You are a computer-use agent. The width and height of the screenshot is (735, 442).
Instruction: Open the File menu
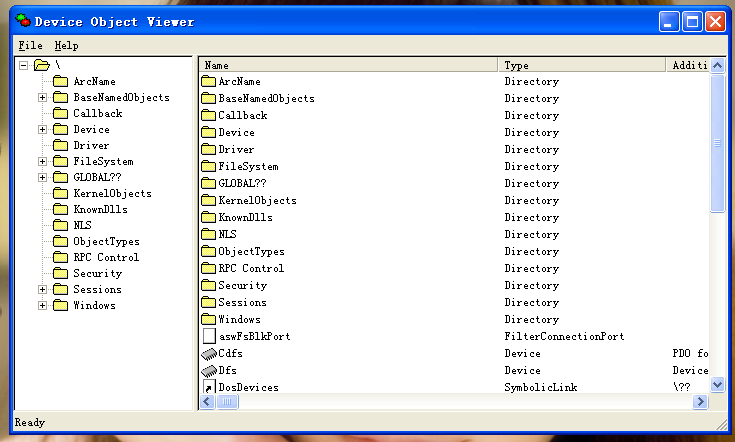[x=30, y=45]
